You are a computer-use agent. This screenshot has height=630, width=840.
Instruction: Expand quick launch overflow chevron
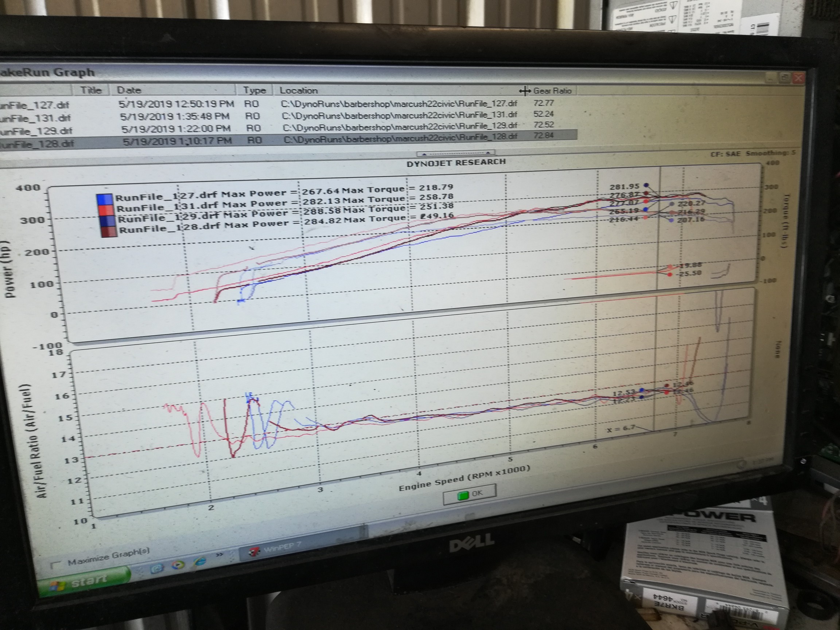[x=219, y=555]
